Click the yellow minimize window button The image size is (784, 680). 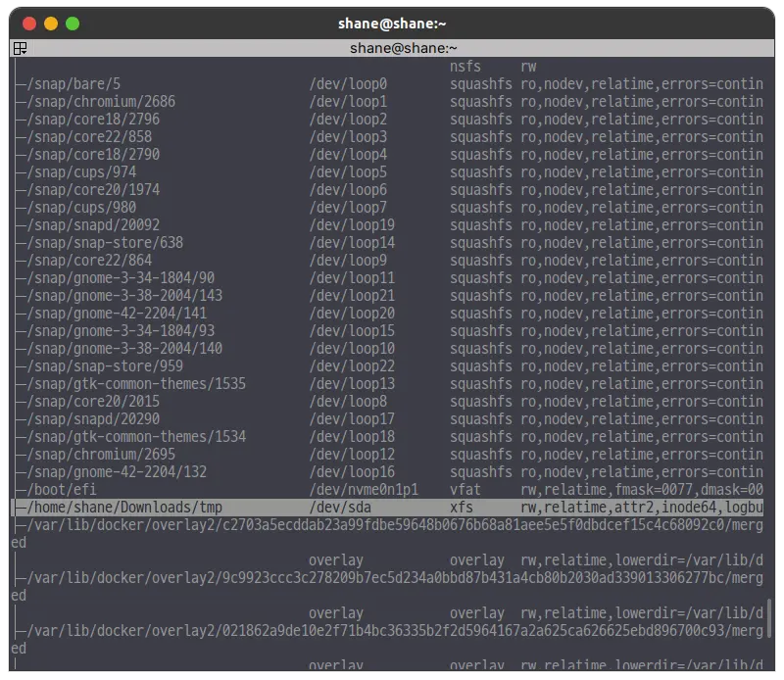pos(51,24)
